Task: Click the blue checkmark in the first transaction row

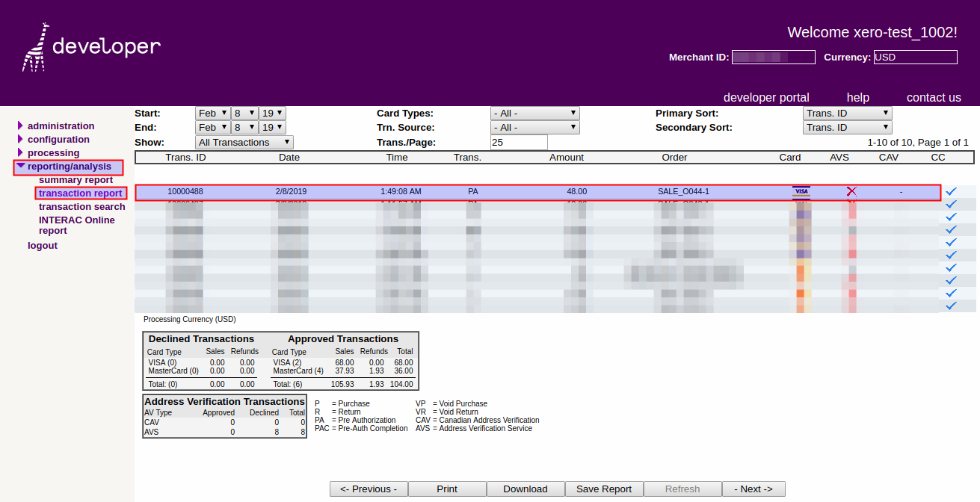Action: (951, 192)
